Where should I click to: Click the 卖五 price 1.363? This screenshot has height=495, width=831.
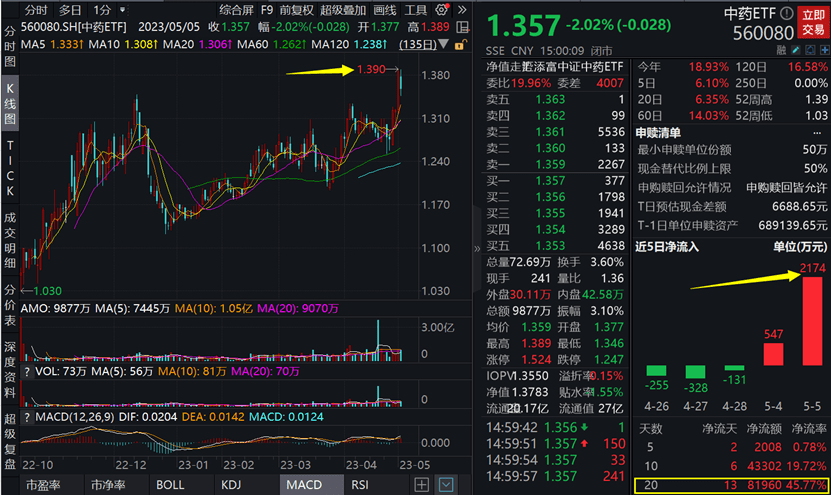[550, 99]
